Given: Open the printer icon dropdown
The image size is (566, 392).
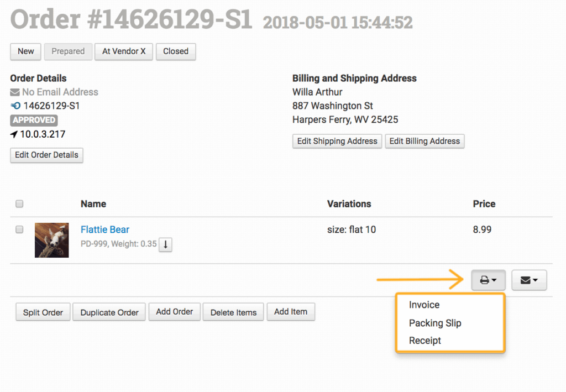Looking at the screenshot, I should (488, 280).
